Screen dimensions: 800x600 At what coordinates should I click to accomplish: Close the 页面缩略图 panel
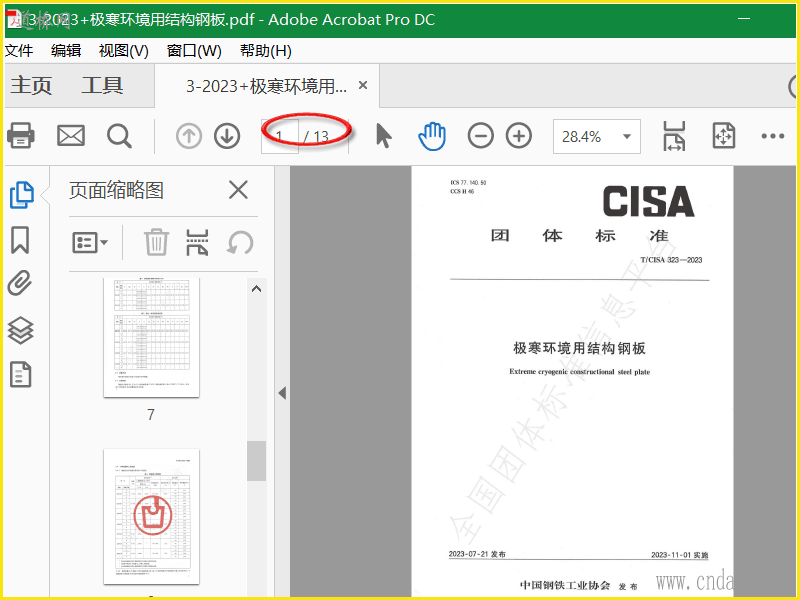[x=238, y=190]
